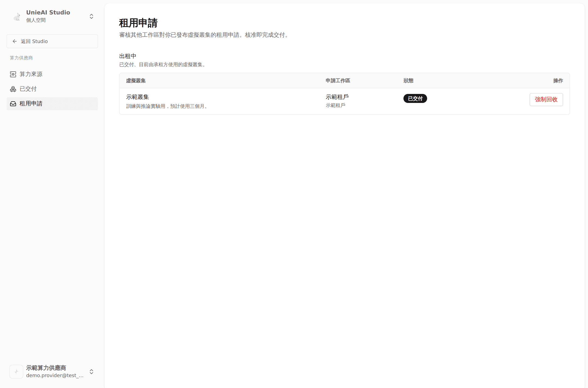Click the 已交付 cluster icon in sidebar
Image resolution: width=588 pixels, height=388 pixels.
[x=13, y=89]
